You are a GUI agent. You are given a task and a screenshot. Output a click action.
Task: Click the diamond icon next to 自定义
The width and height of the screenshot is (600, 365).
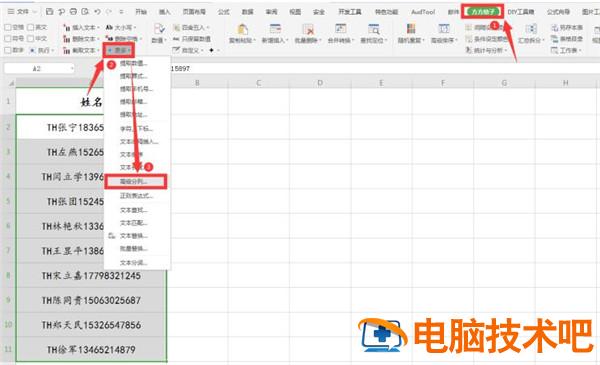pos(212,50)
